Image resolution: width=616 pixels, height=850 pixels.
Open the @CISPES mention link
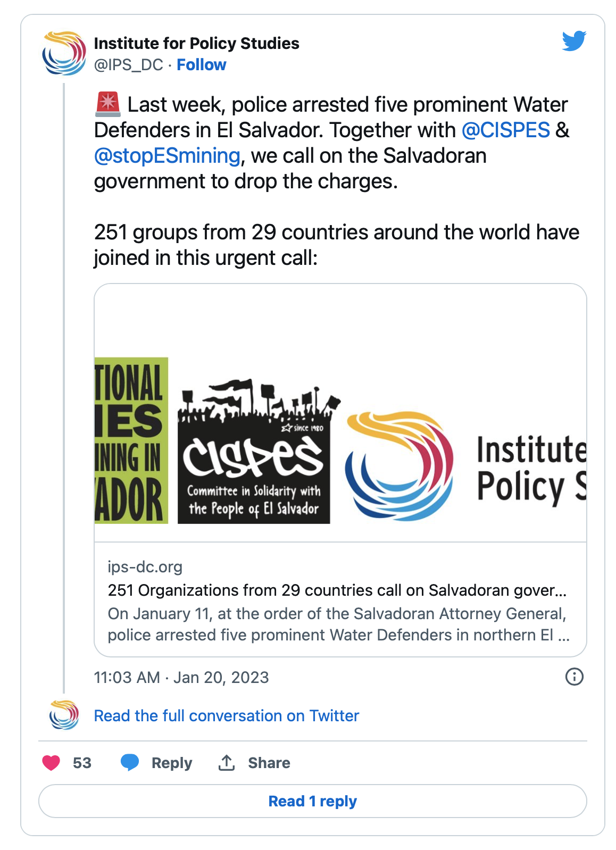click(x=505, y=130)
